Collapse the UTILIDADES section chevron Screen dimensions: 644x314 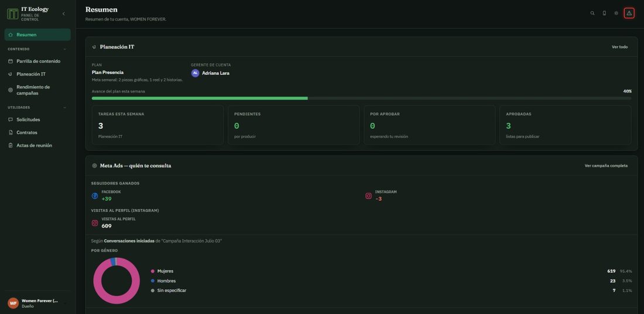pyautogui.click(x=64, y=108)
